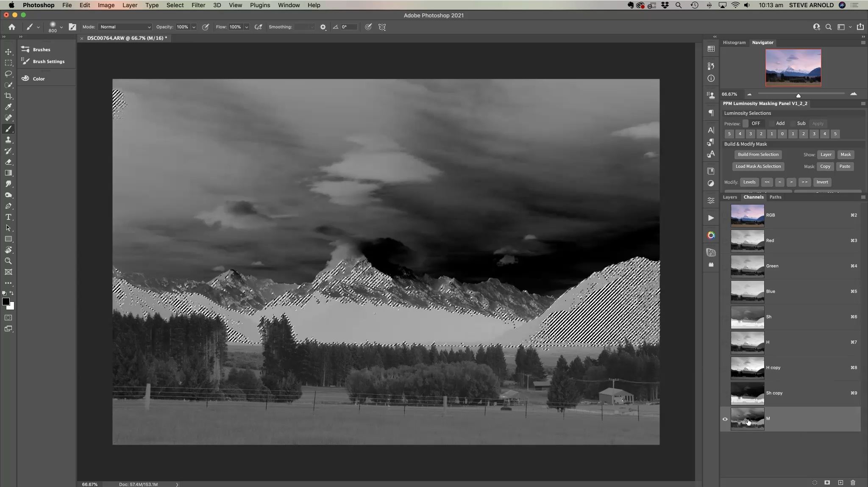
Task: Click the create new channel icon
Action: tap(840, 482)
